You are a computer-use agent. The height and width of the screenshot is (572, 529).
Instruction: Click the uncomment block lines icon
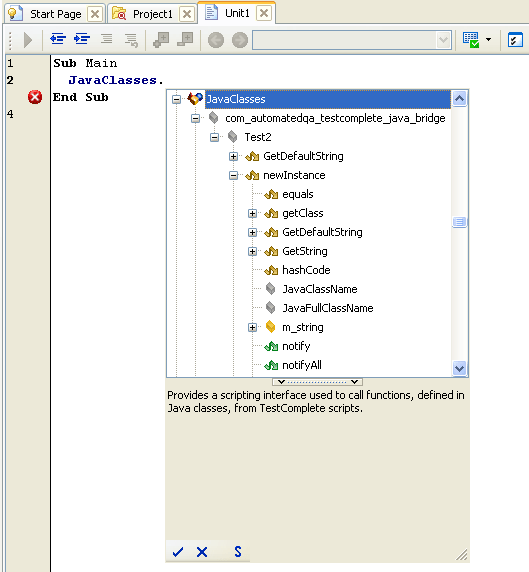coord(131,40)
